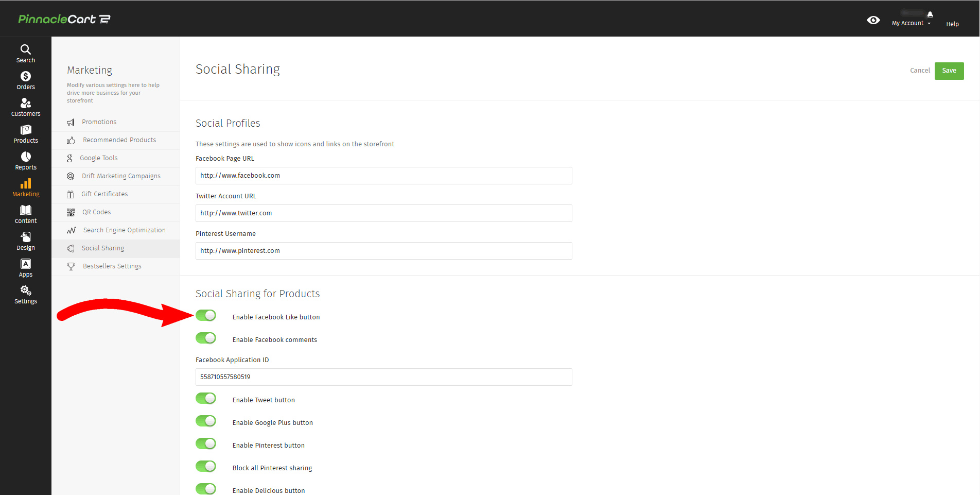Image resolution: width=980 pixels, height=495 pixels.
Task: Select Social Sharing menu item
Action: click(116, 248)
